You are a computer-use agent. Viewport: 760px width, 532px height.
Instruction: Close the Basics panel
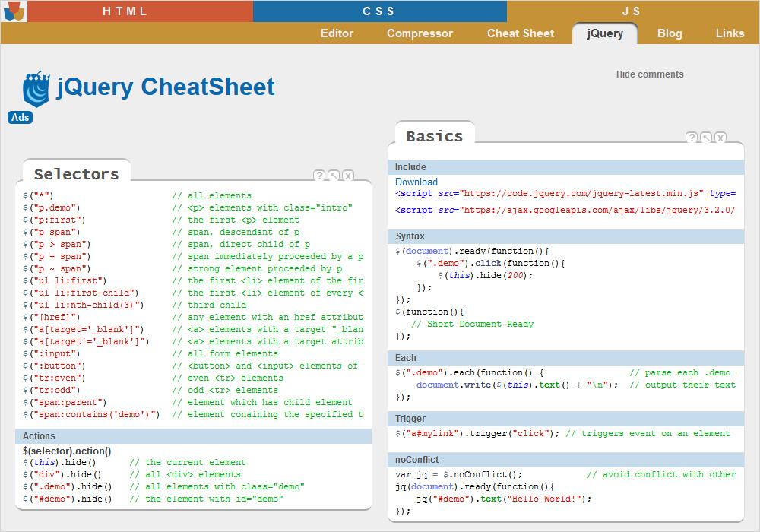click(720, 138)
